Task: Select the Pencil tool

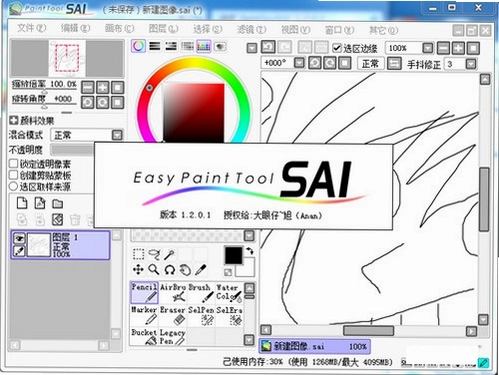Action: point(144,293)
